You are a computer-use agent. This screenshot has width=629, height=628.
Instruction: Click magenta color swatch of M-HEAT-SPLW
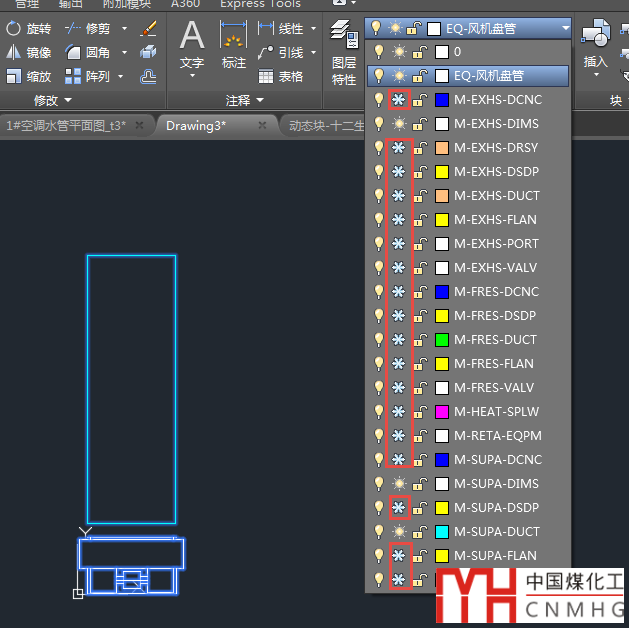coord(441,412)
